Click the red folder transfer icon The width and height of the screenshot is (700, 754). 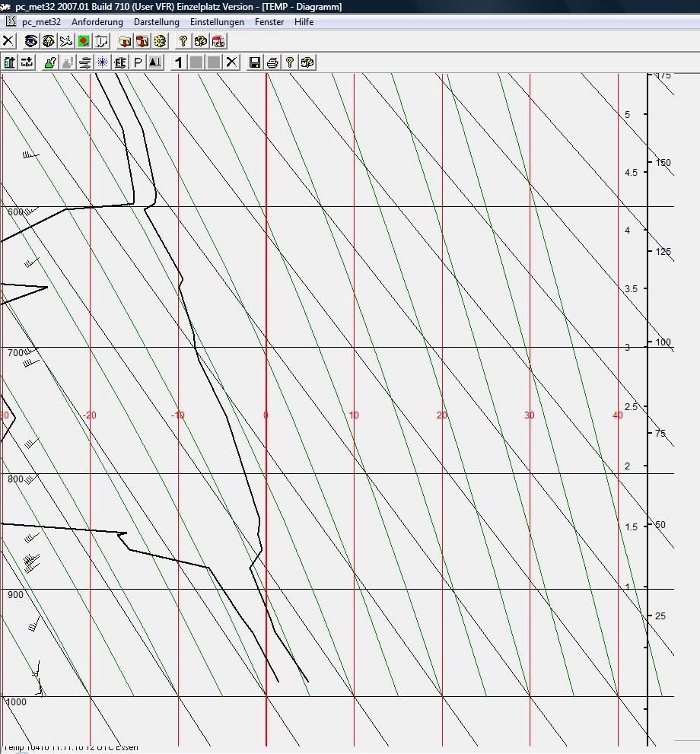click(142, 41)
